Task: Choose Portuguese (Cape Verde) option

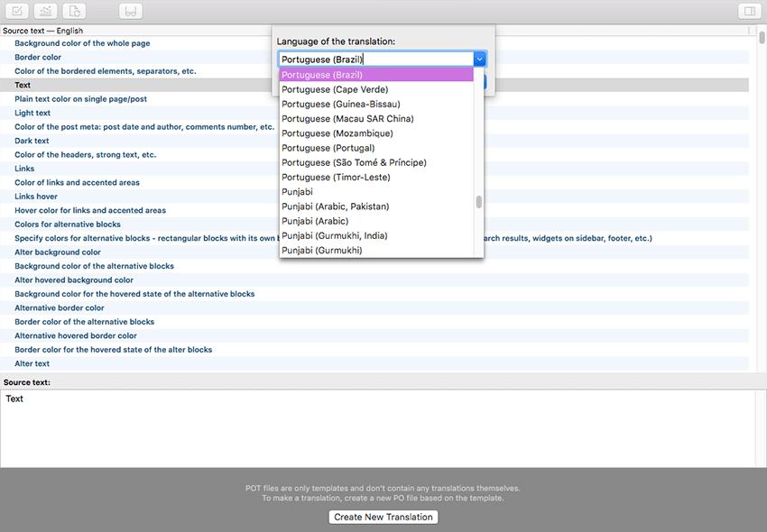Action: pos(335,89)
